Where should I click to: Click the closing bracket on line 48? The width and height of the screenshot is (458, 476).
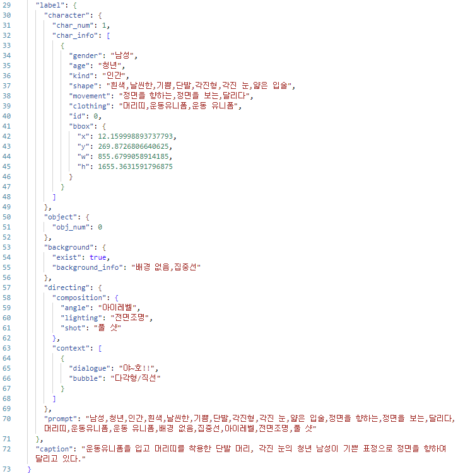click(x=54, y=197)
